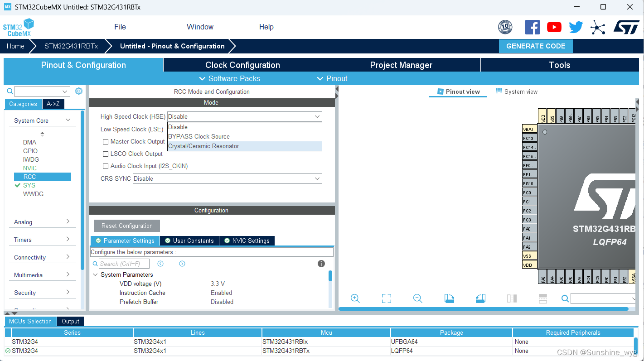Enable Master Clock Output checkbox
Screen dimensions: 644x361
[106, 142]
